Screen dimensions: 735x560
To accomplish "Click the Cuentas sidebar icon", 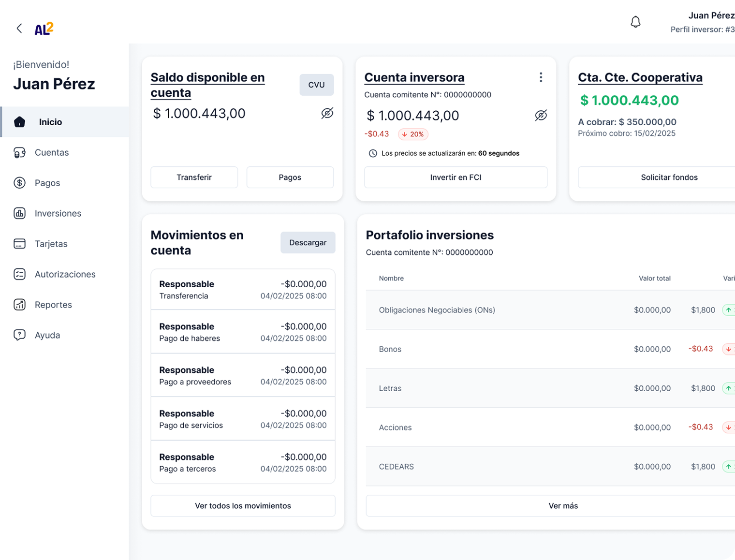I will (x=20, y=153).
